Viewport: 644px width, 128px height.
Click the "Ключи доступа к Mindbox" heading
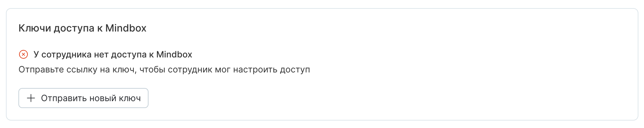(82, 28)
